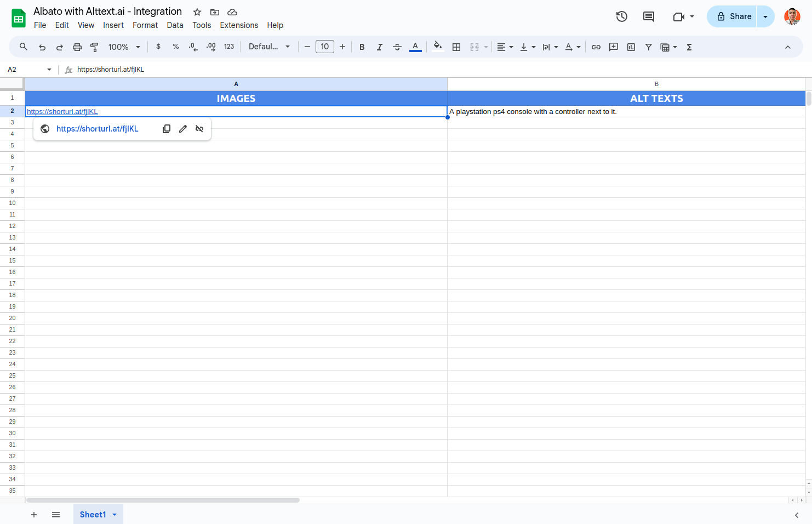Open the font family dropdown

pyautogui.click(x=269, y=47)
